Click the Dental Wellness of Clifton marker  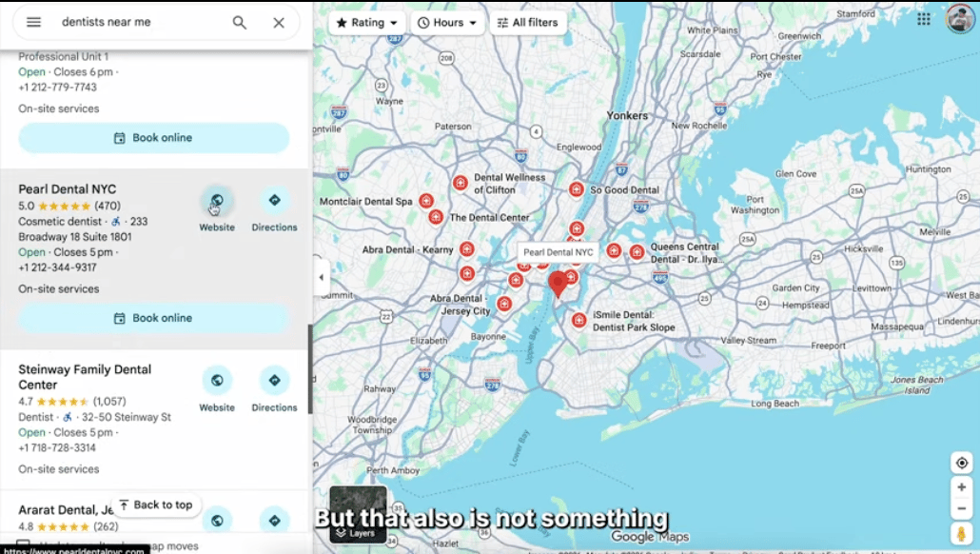(461, 183)
